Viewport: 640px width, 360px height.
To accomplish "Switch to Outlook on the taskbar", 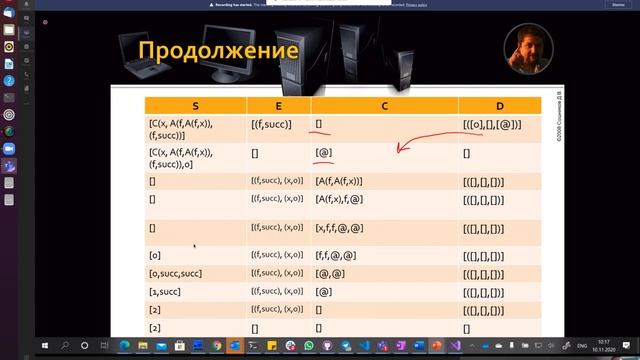I will click(235, 346).
